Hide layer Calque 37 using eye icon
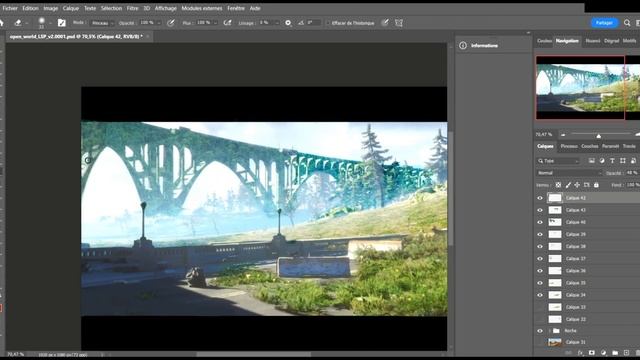Screen dimensions: 640x360 [540, 258]
